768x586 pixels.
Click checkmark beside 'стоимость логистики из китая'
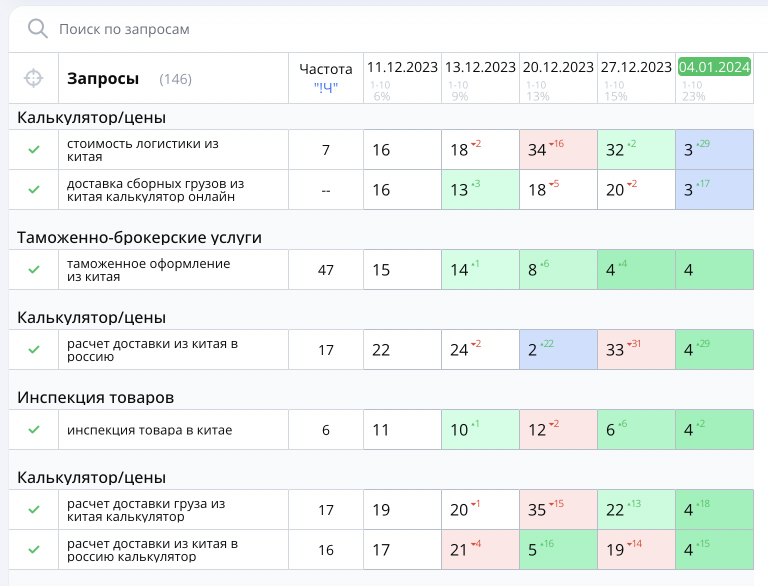click(x=34, y=150)
